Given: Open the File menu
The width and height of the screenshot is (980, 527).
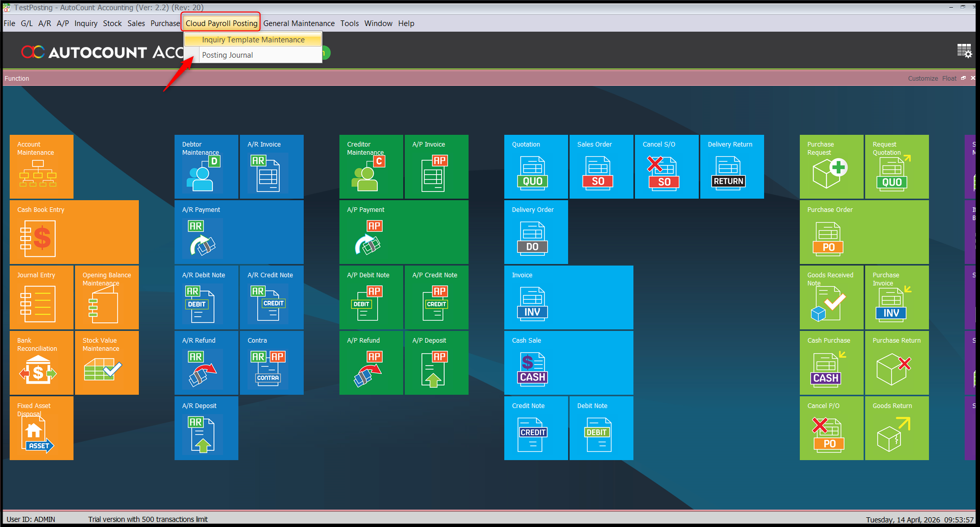Looking at the screenshot, I should pos(9,23).
